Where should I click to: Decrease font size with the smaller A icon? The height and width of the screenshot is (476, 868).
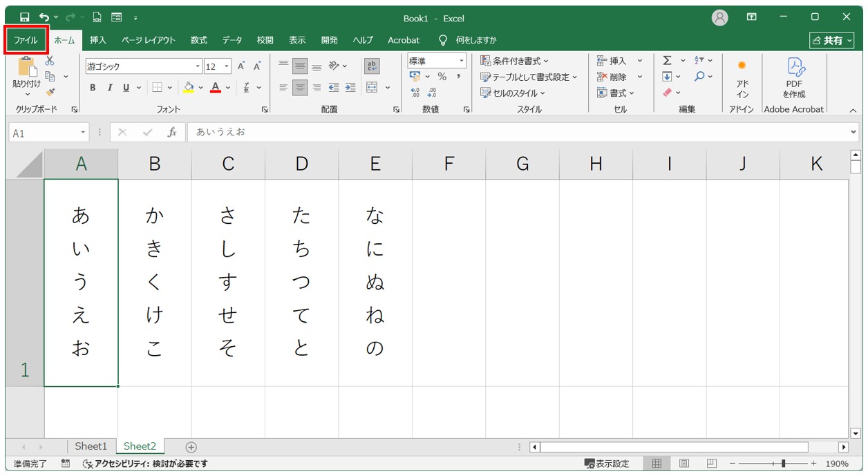[x=257, y=66]
